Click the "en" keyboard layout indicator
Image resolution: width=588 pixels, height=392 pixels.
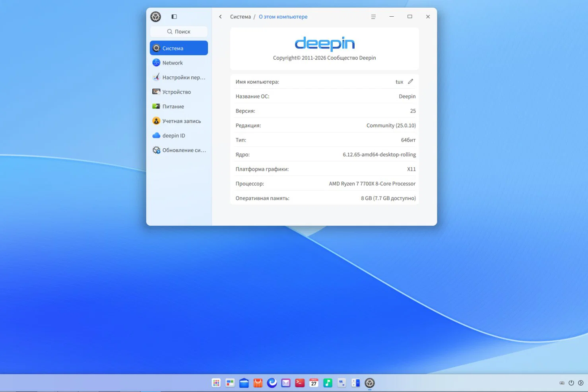562,382
